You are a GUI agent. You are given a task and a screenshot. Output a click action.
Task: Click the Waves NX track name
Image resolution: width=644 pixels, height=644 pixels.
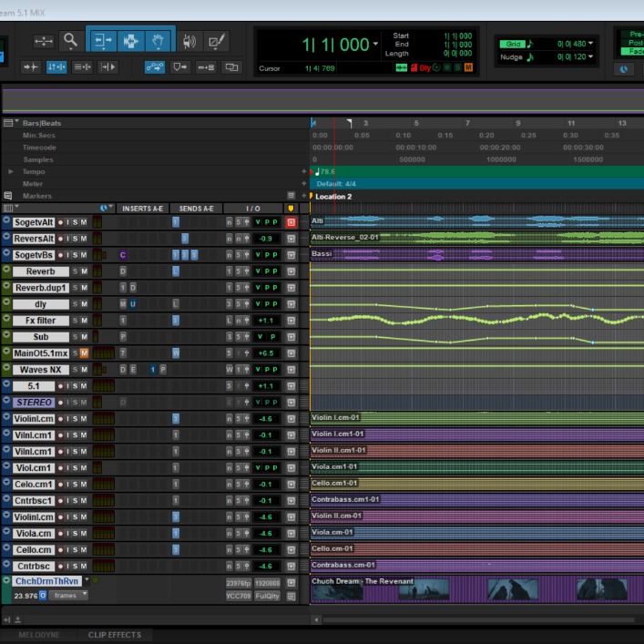[39, 370]
